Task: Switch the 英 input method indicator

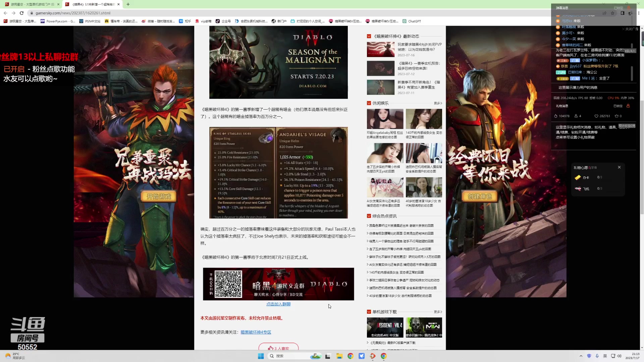Action: click(605, 356)
